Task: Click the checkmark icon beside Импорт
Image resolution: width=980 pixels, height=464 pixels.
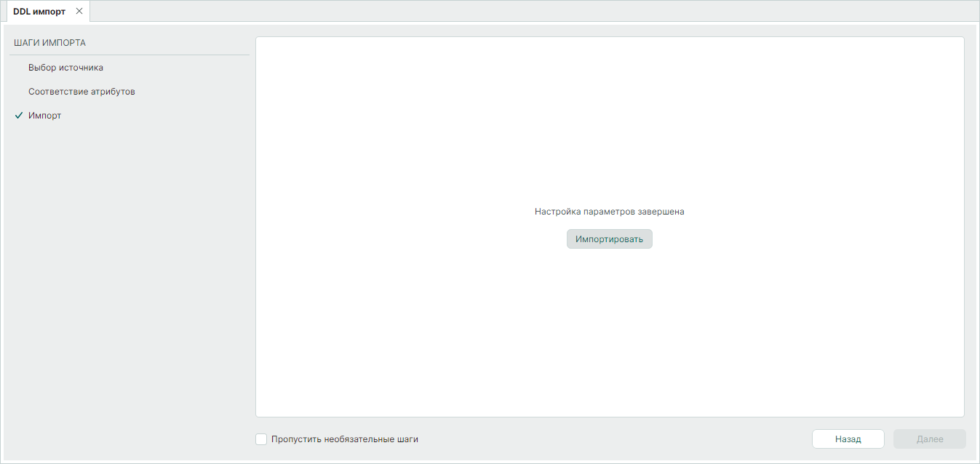Action: coord(19,116)
